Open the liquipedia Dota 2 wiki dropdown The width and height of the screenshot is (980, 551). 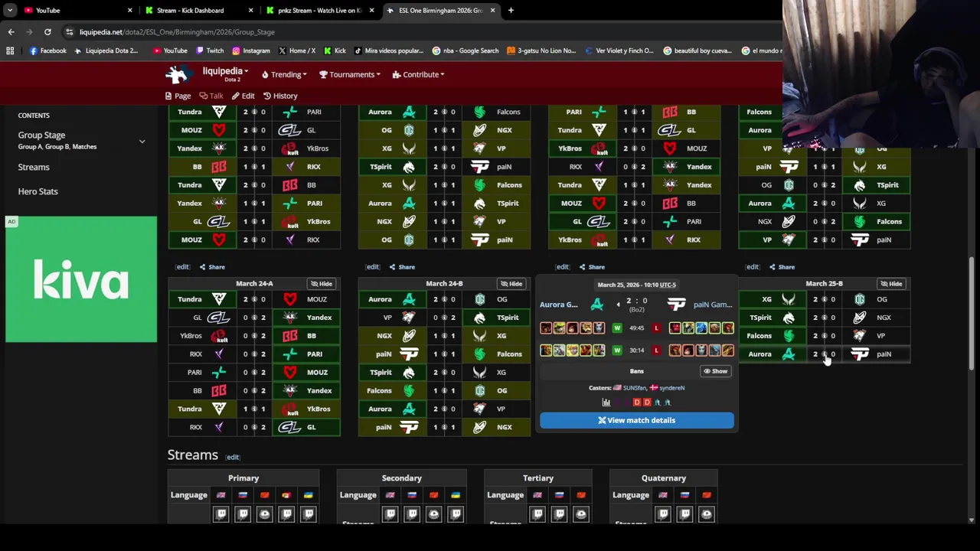tap(225, 73)
